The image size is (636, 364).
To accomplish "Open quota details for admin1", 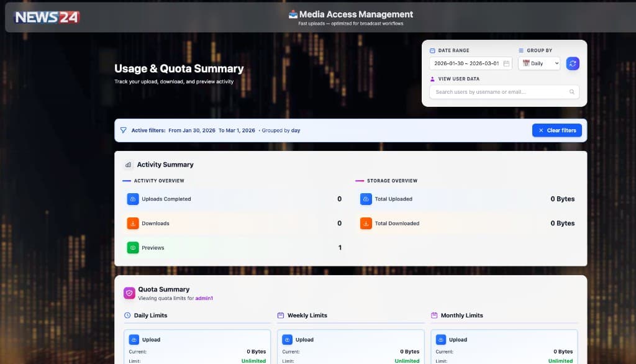I will [205, 299].
